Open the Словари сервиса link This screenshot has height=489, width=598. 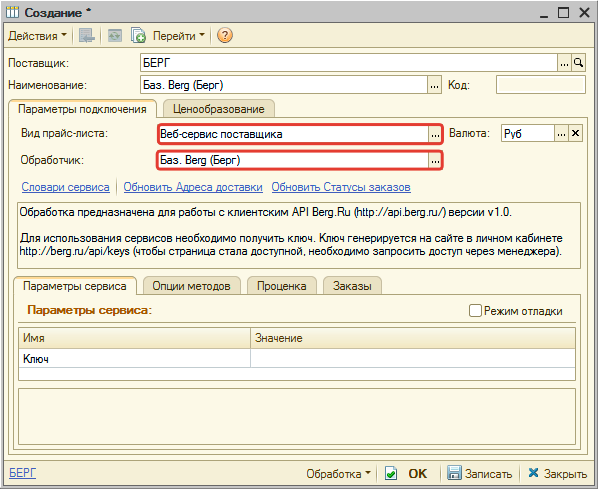point(65,187)
